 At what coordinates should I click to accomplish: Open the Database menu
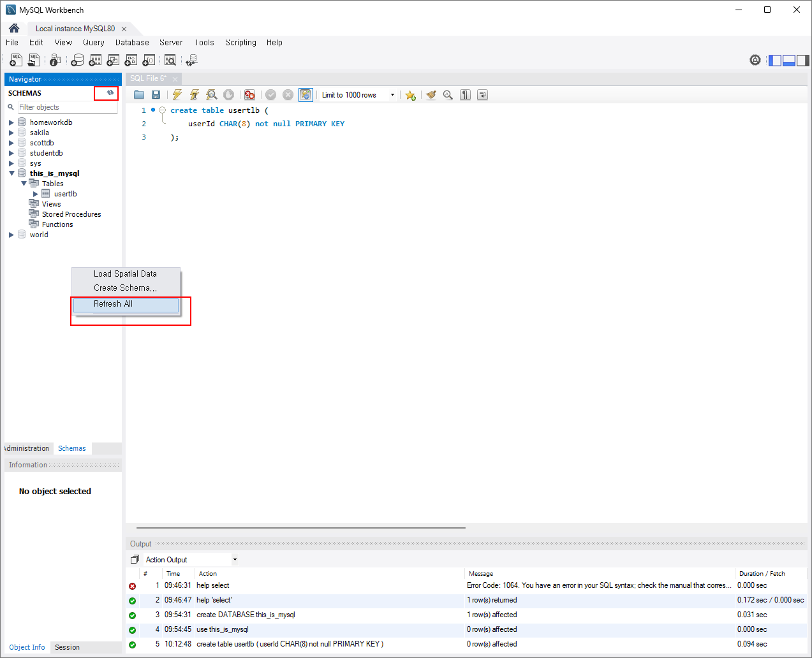132,42
